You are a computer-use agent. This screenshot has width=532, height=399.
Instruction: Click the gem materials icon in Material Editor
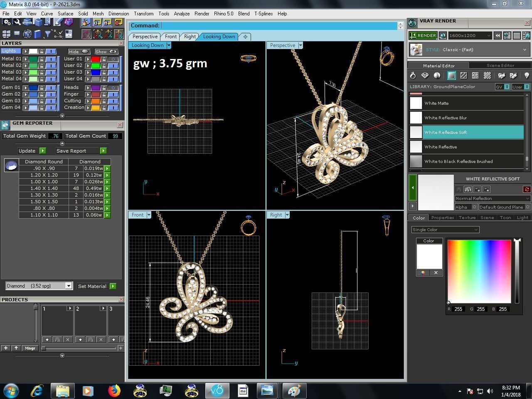tap(425, 75)
